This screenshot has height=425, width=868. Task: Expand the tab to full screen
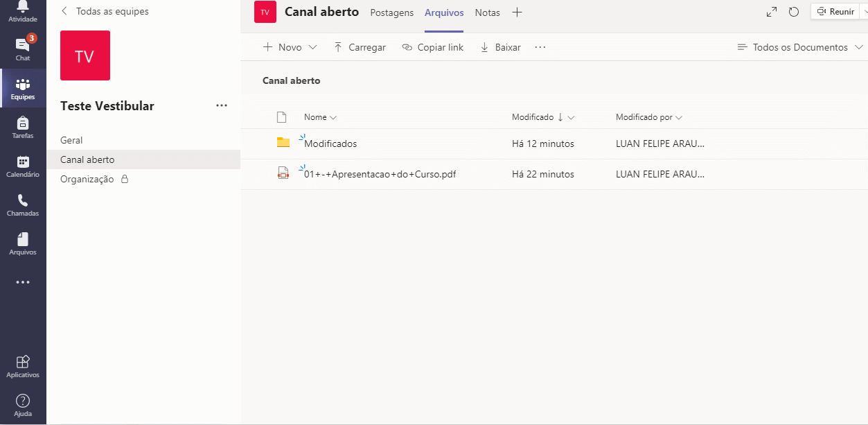[772, 12]
